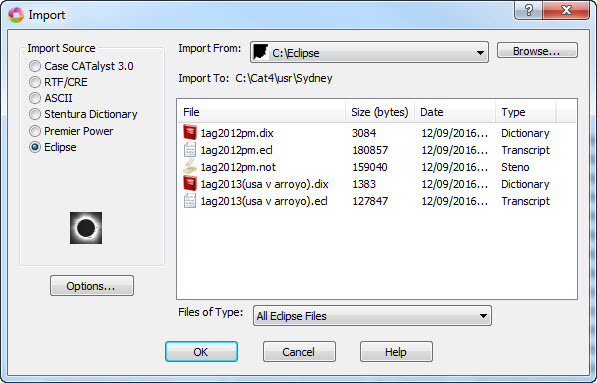Image resolution: width=597 pixels, height=383 pixels.
Task: Sort files by the Date column
Action: point(455,112)
